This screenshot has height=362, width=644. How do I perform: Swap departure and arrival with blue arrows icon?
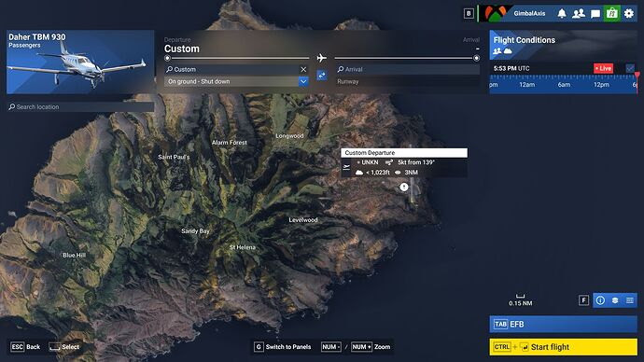(322, 76)
